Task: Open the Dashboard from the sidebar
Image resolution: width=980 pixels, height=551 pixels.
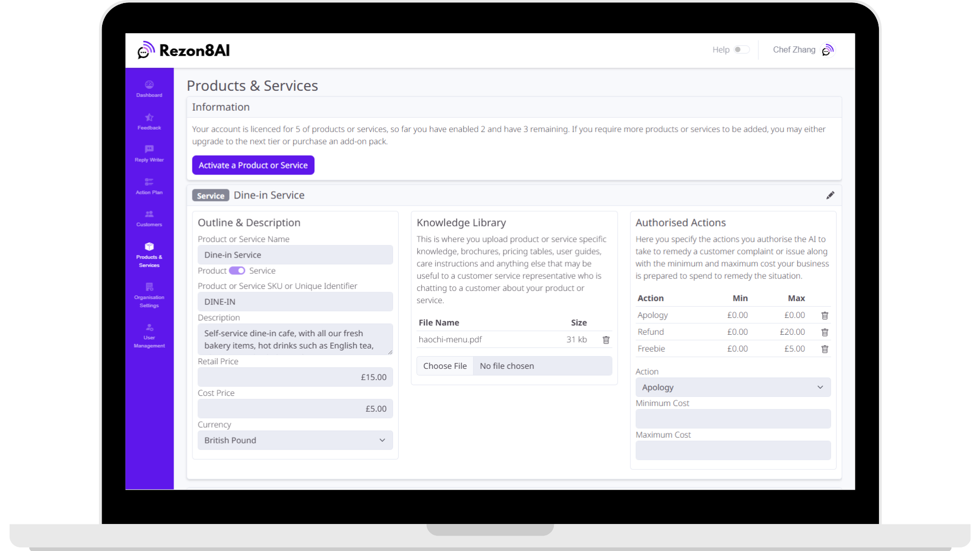Action: pos(149,89)
